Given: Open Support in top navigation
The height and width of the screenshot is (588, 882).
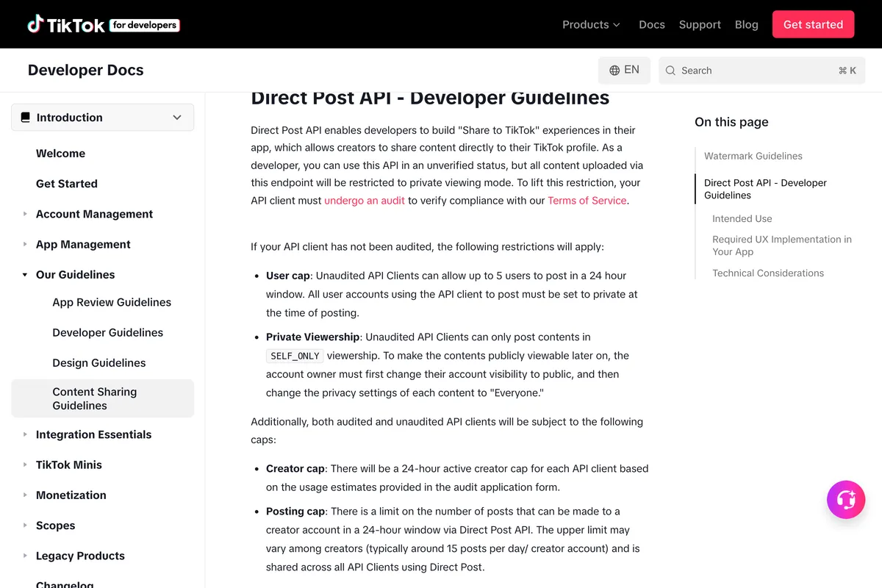Looking at the screenshot, I should click(700, 24).
